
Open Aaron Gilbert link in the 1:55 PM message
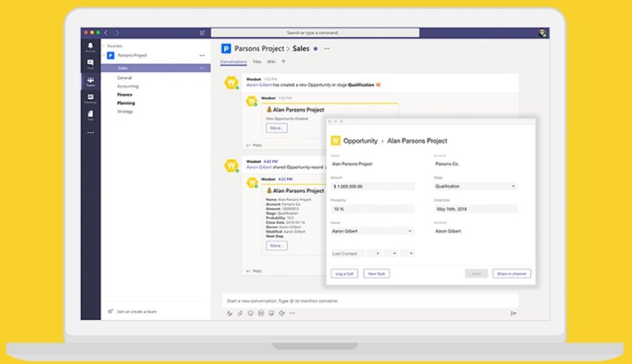tap(259, 85)
